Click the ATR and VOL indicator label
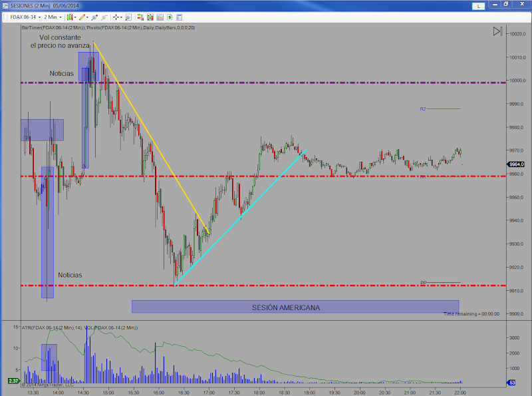This screenshot has height=396, width=532. [x=80, y=327]
